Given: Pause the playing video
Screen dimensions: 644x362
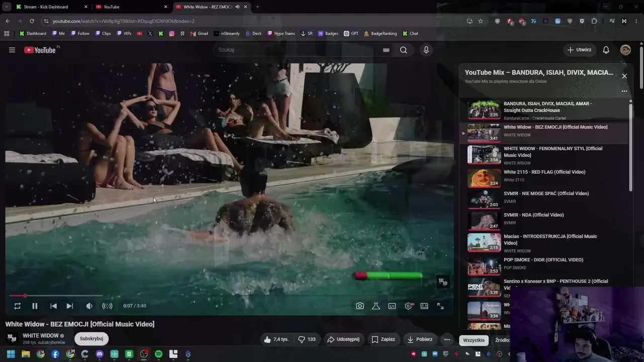Looking at the screenshot, I should (35, 306).
